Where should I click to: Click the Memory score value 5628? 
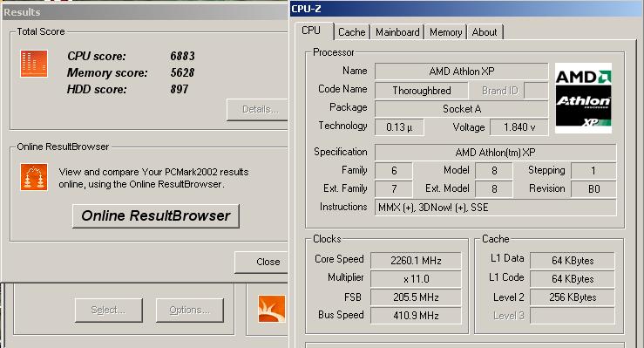point(182,72)
